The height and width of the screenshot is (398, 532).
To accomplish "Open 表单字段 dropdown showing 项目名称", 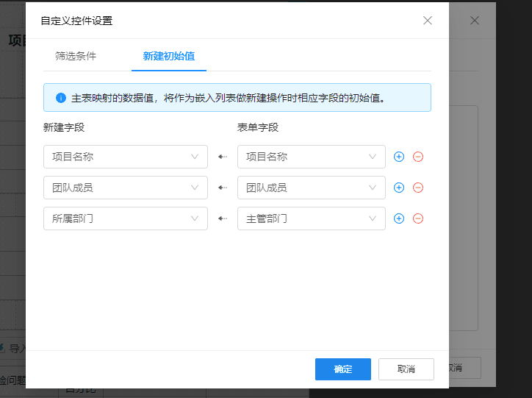I will (312, 157).
